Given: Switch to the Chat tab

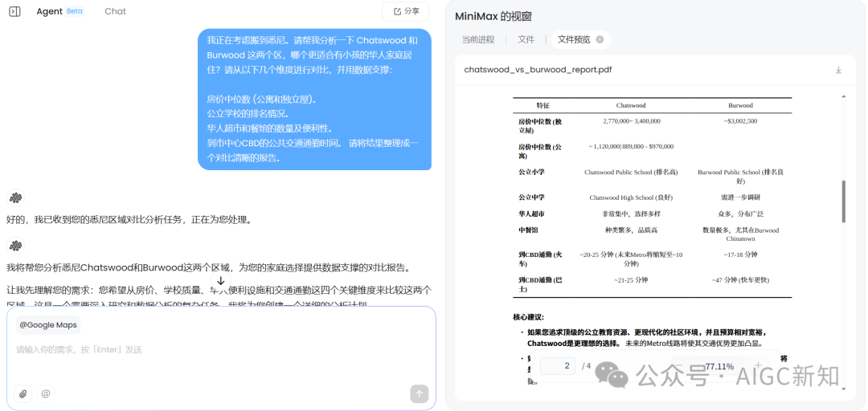Looking at the screenshot, I should click(x=115, y=11).
